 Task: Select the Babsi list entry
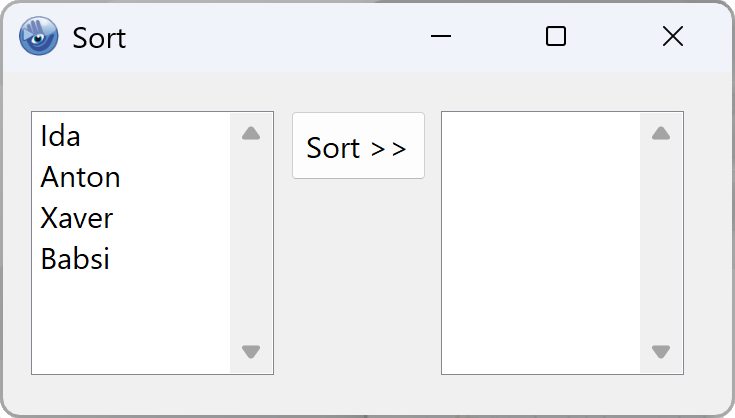75,259
